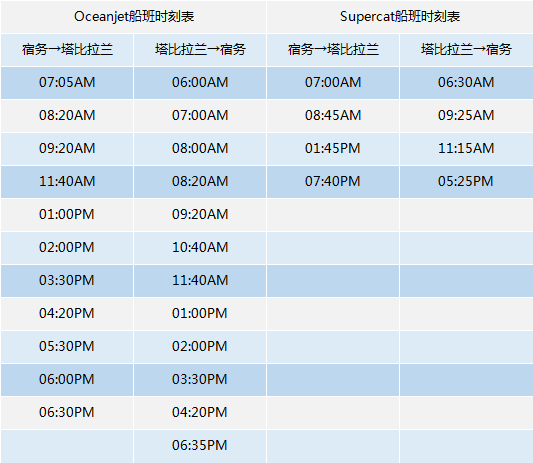Image resolution: width=533 pixels, height=463 pixels.
Task: Select the 09:25AM Supercat cell
Action: click(466, 116)
